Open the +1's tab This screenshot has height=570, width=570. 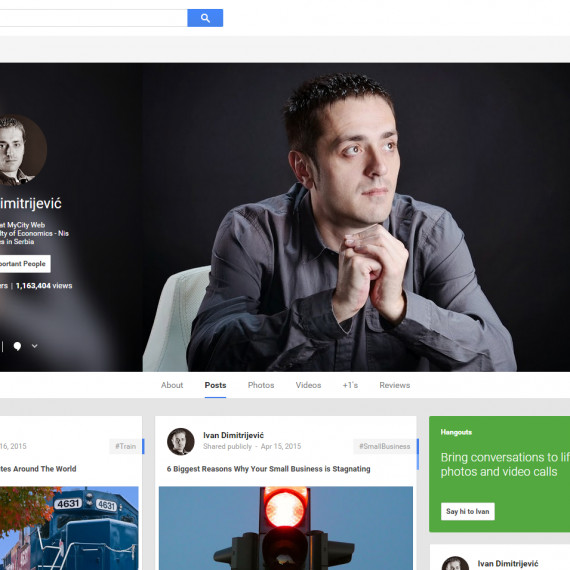tap(350, 385)
